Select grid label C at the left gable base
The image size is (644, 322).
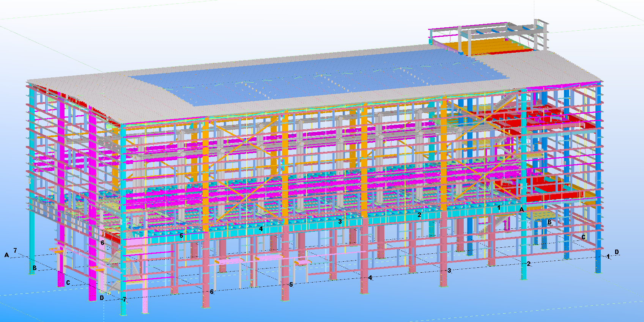tap(68, 283)
